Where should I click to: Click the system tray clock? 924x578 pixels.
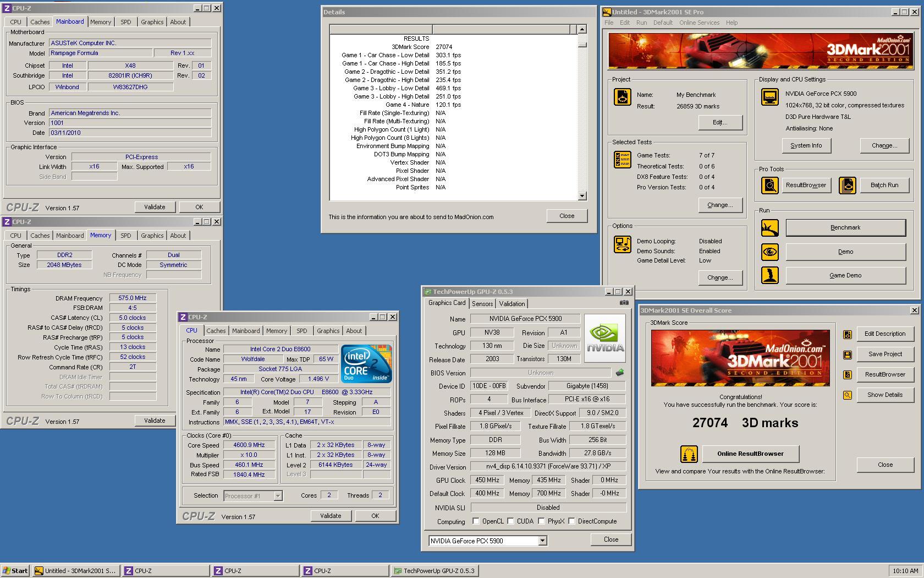tap(905, 571)
